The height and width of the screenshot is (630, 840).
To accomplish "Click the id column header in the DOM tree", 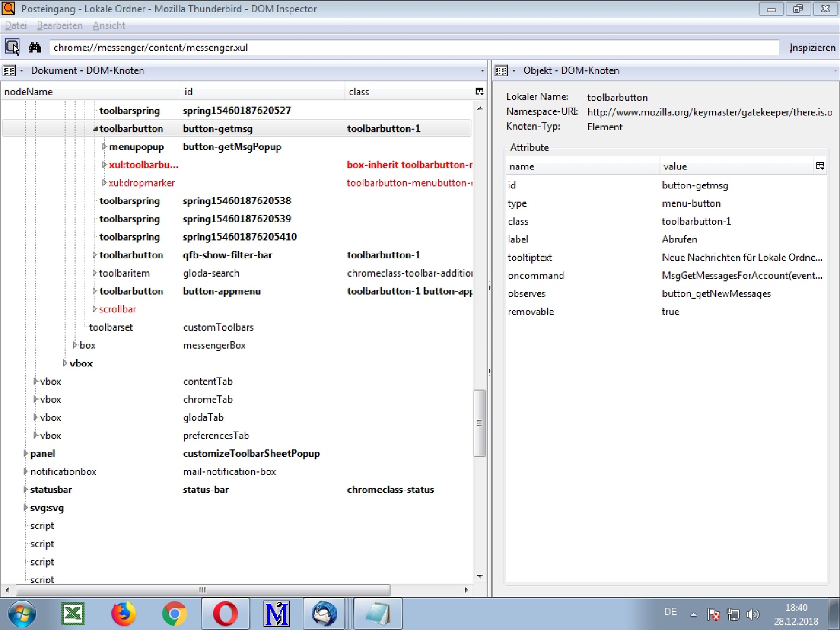I will pos(263,91).
